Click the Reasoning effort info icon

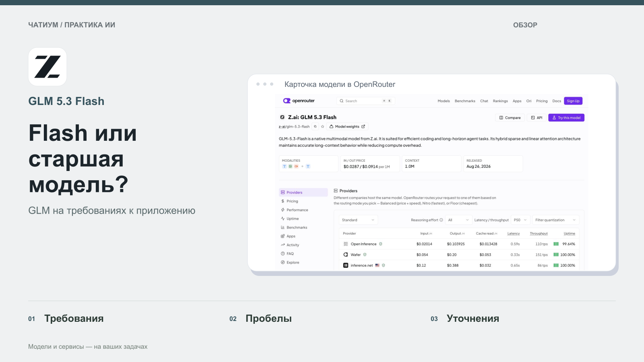(441, 220)
